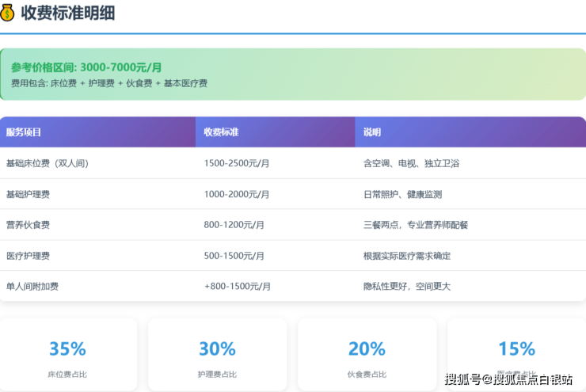The width and height of the screenshot is (586, 392).
Task: Click the 服务项目 column header
Action: coord(24,132)
